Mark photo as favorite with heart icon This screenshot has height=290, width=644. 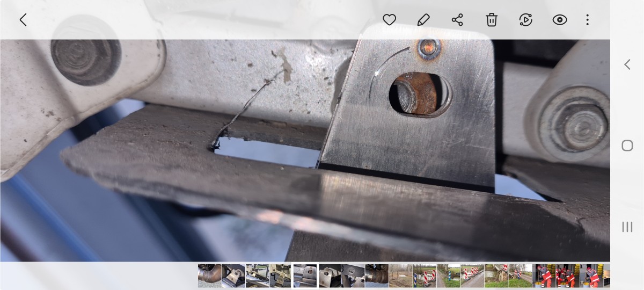point(390,20)
